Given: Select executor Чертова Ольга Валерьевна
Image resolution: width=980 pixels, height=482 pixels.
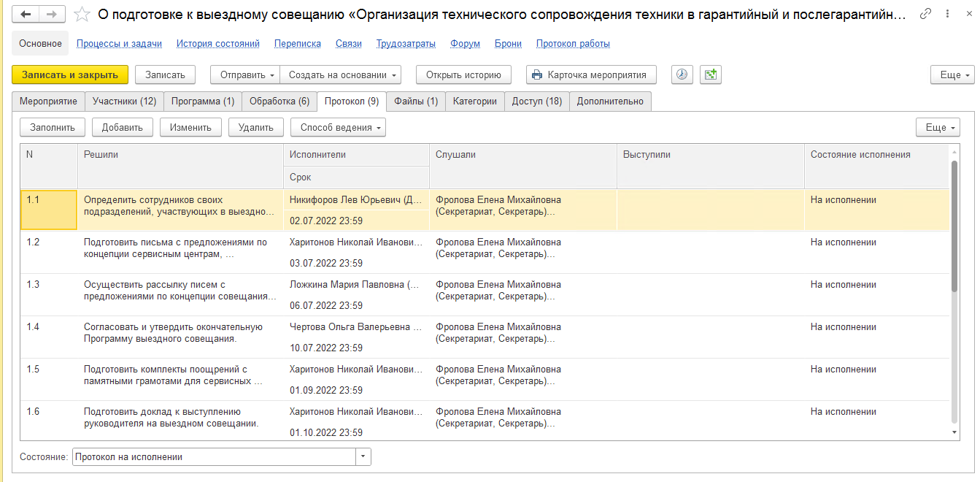Looking at the screenshot, I should point(356,327).
